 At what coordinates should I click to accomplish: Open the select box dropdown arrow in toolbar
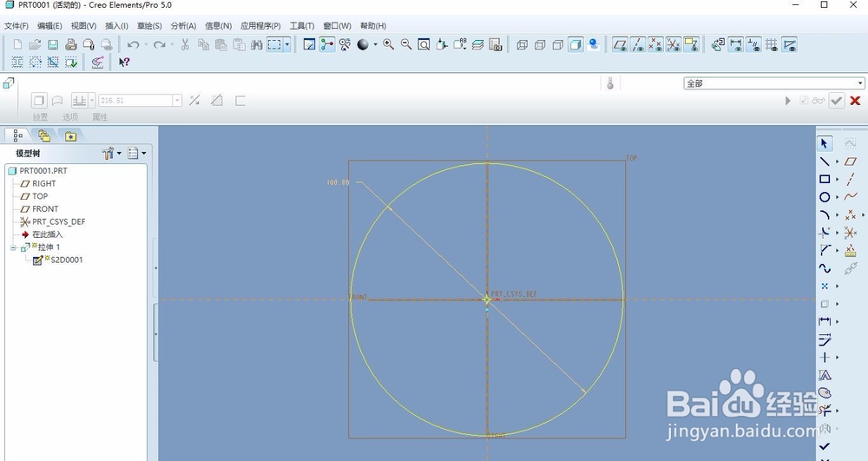pyautogui.click(x=286, y=45)
